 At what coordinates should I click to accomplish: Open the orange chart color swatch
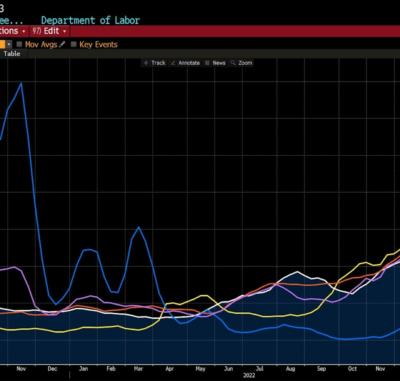2,44
